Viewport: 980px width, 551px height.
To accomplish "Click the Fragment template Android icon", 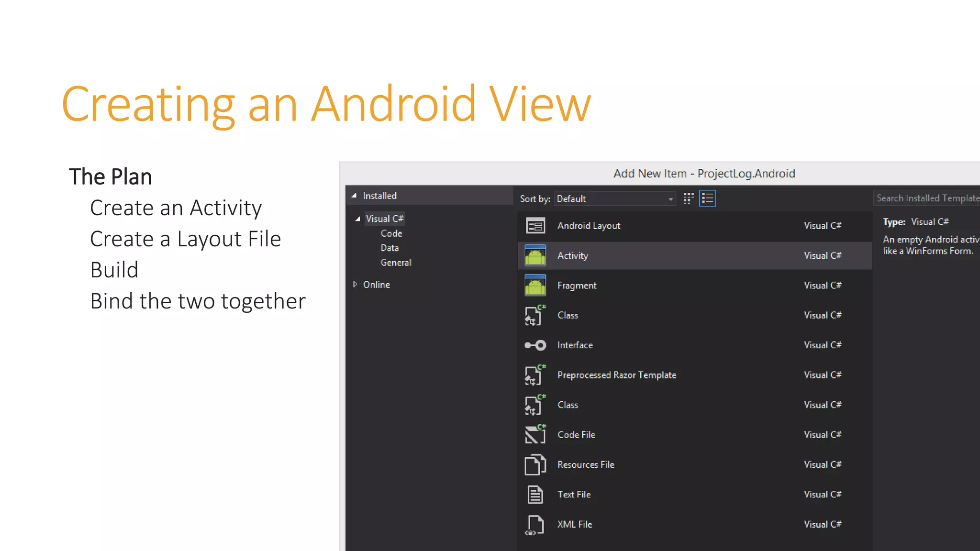I will pos(535,286).
